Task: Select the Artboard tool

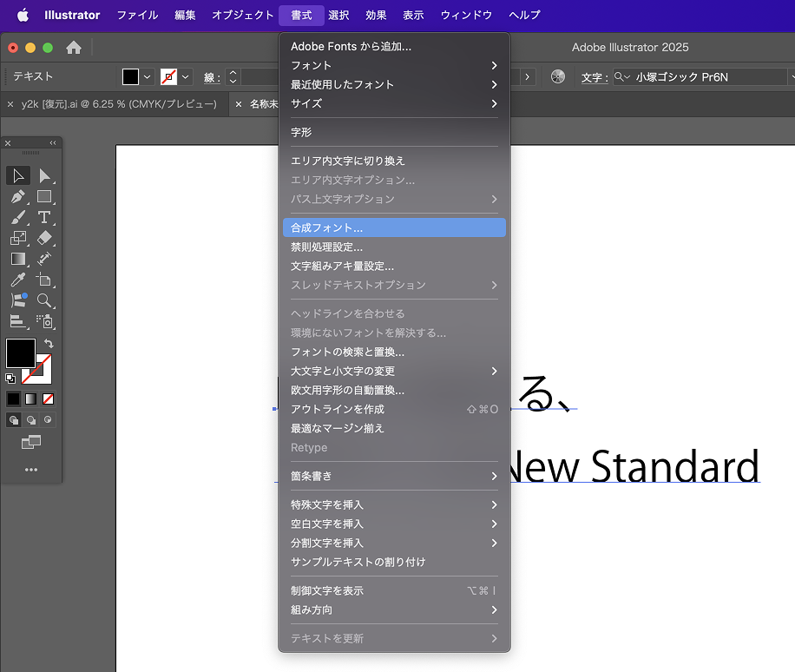Action: pyautogui.click(x=44, y=280)
